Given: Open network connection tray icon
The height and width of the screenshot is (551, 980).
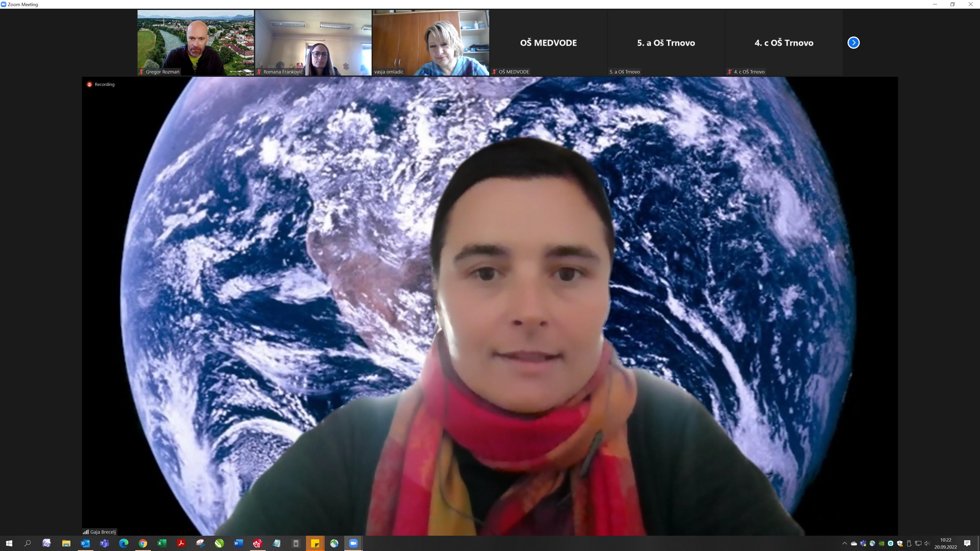Looking at the screenshot, I should tap(918, 543).
